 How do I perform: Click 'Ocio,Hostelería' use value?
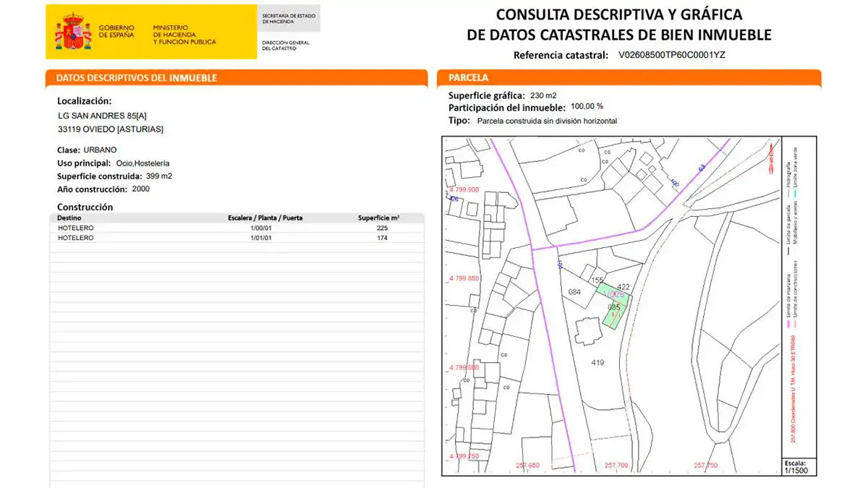coord(142,163)
